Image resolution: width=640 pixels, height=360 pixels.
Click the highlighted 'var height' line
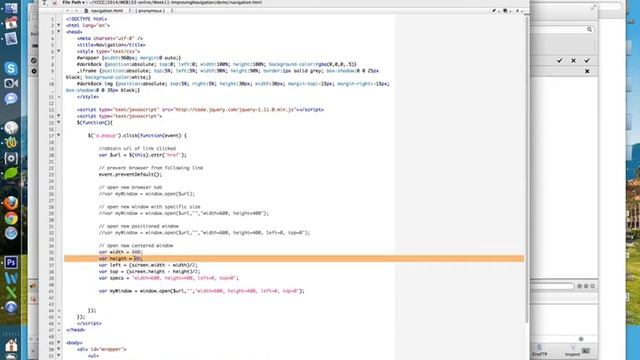click(294, 258)
